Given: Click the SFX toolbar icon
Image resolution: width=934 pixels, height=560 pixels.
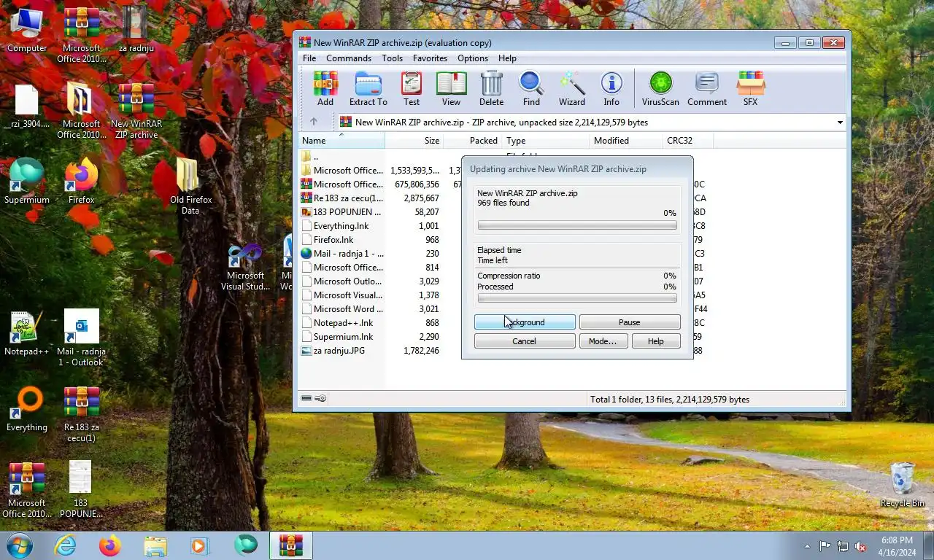Looking at the screenshot, I should pyautogui.click(x=750, y=89).
